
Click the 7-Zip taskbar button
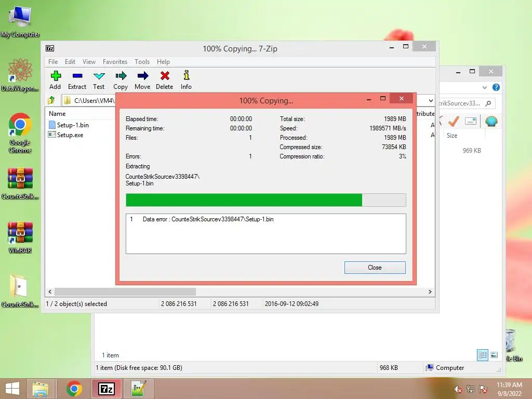coord(106,389)
